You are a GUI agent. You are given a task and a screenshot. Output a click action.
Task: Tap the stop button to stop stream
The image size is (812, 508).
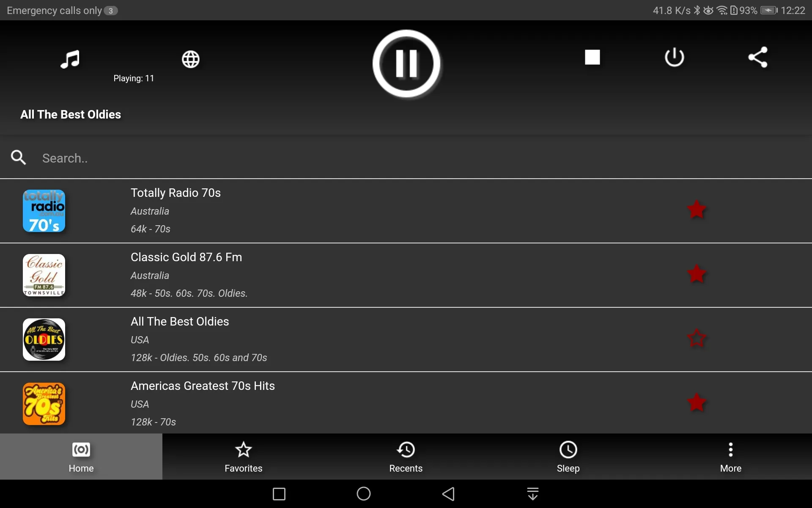(592, 57)
